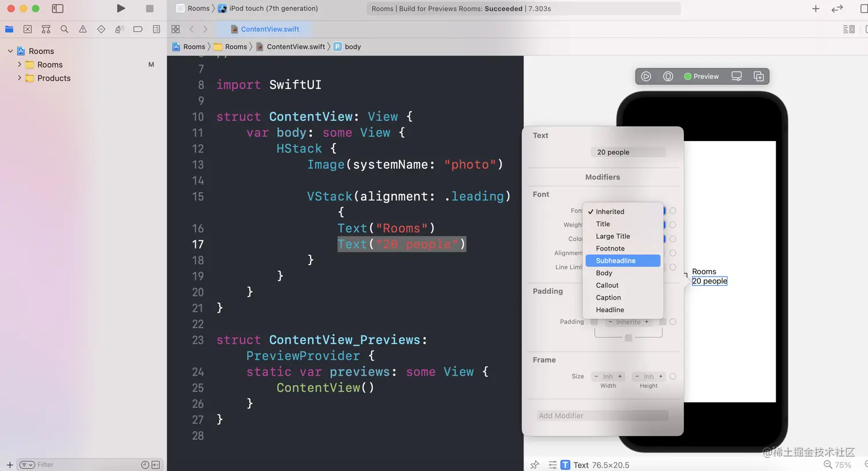The image size is (868, 471).
Task: Stop the running task
Action: coord(150,9)
